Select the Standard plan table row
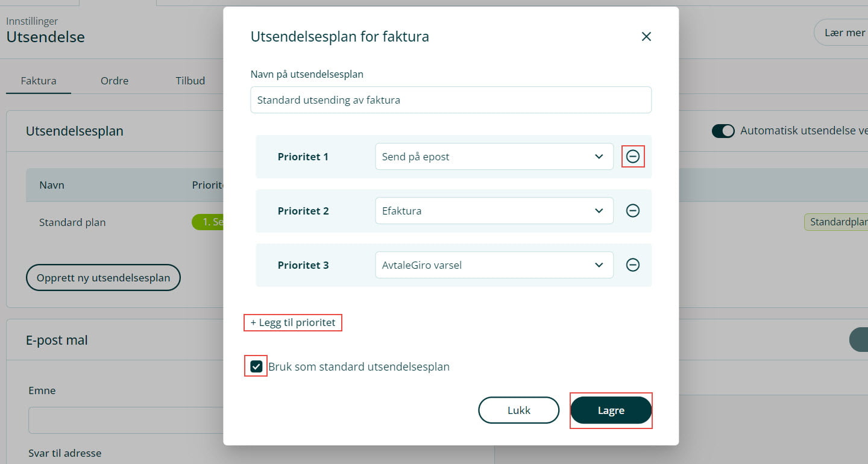The height and width of the screenshot is (464, 868). coord(72,222)
